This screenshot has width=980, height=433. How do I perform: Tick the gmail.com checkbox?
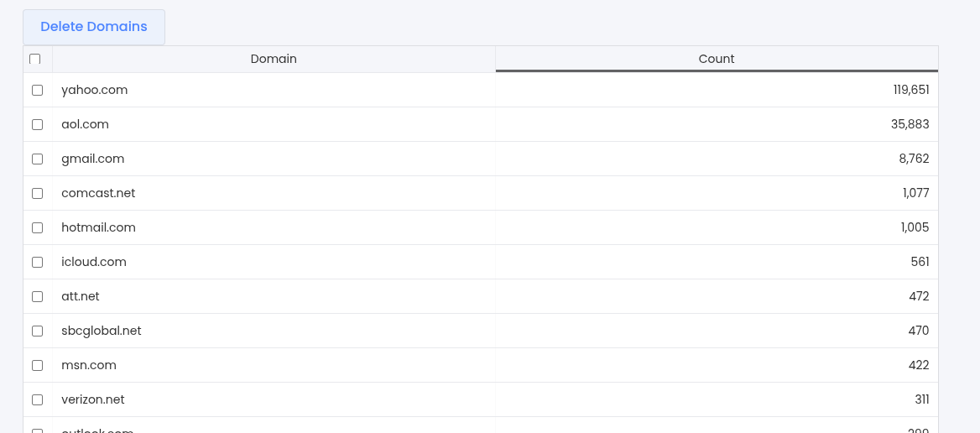coord(38,159)
